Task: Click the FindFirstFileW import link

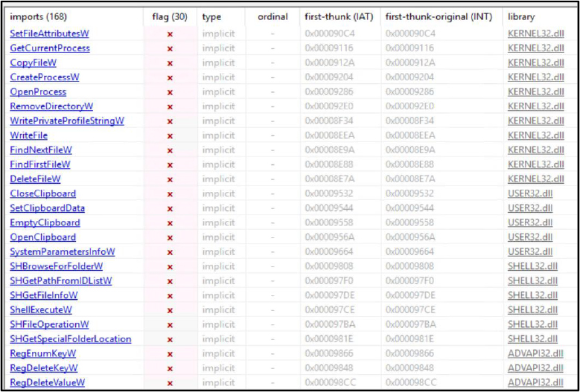Action: point(40,164)
